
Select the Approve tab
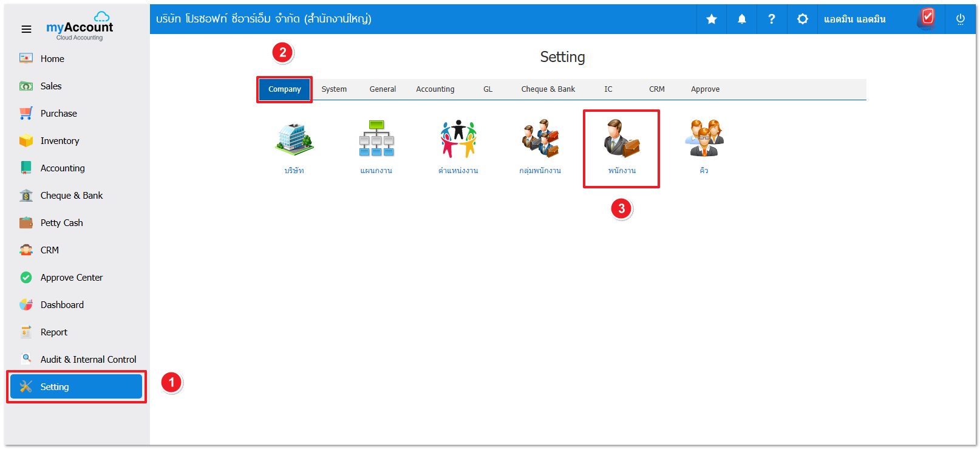[x=705, y=89]
